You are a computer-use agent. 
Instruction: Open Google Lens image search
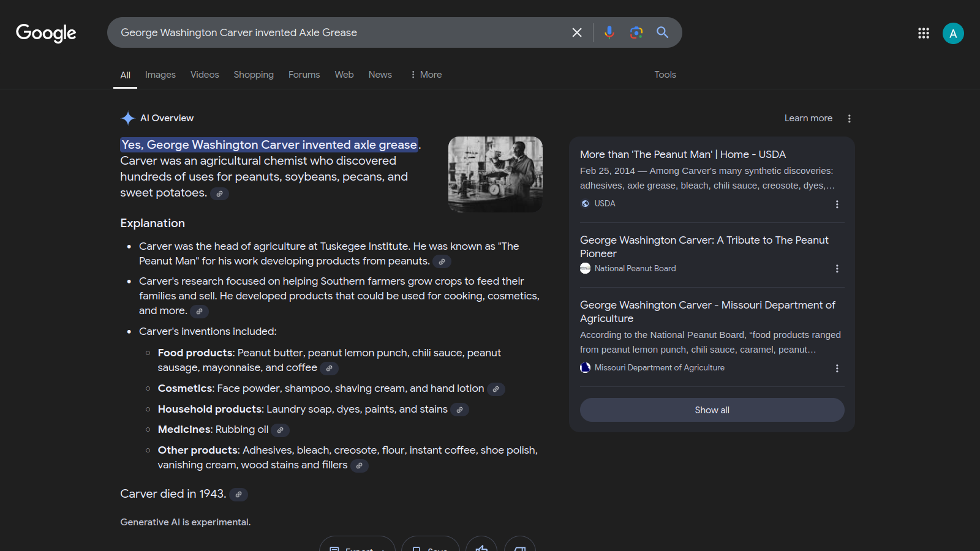coord(636,32)
